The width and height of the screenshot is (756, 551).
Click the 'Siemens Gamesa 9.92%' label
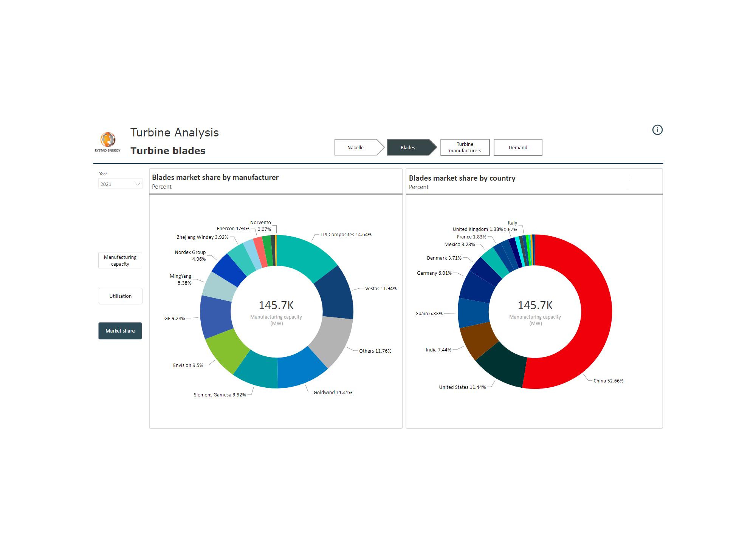click(x=220, y=395)
